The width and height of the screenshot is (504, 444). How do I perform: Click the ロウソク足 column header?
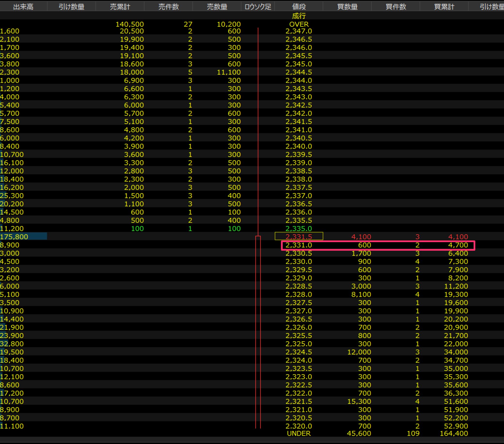[x=258, y=7]
